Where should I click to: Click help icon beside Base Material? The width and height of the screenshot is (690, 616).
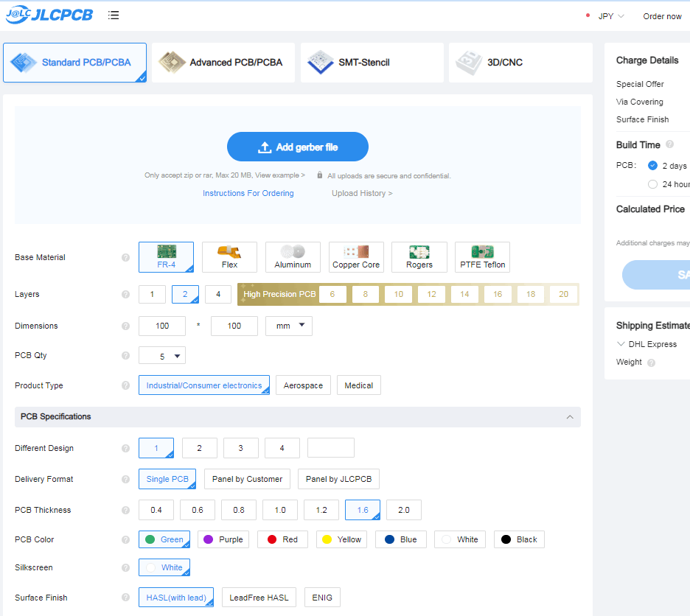(x=125, y=257)
